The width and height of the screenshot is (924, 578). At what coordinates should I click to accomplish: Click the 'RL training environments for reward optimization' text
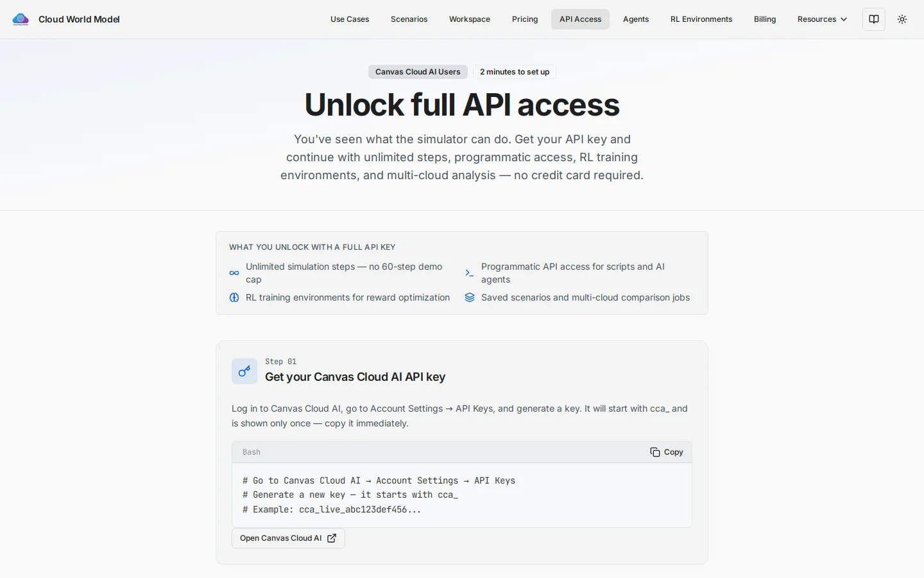point(348,297)
